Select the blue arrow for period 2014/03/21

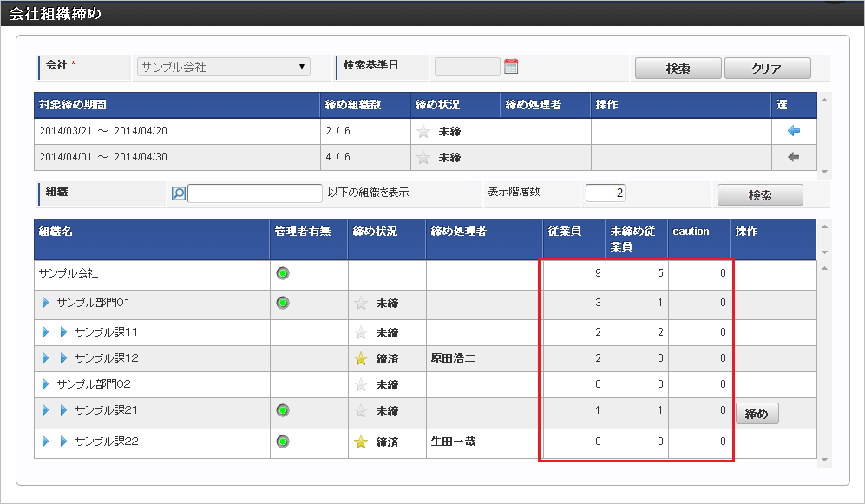793,131
